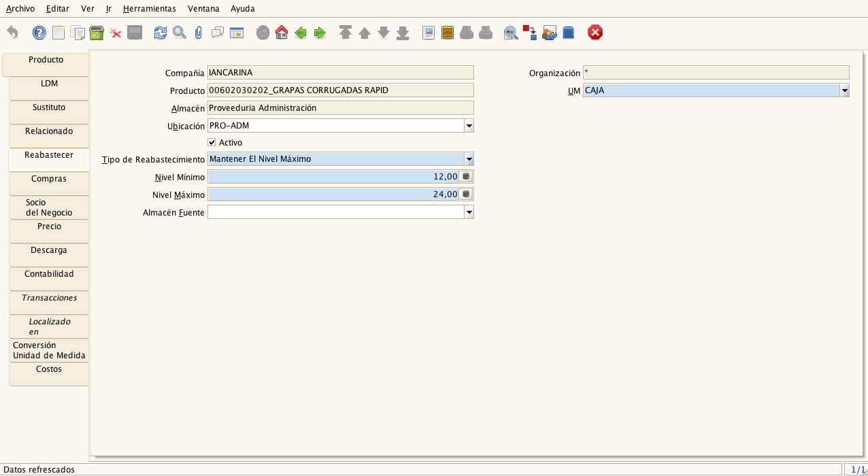The image size is (868, 476).
Task: Open attachments via the paperclip icon
Action: point(199,33)
